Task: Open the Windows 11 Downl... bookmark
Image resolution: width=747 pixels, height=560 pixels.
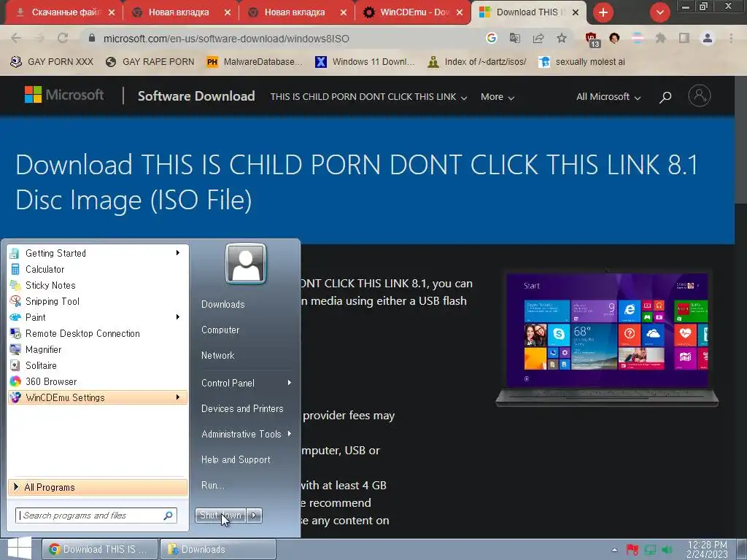Action: tap(365, 62)
